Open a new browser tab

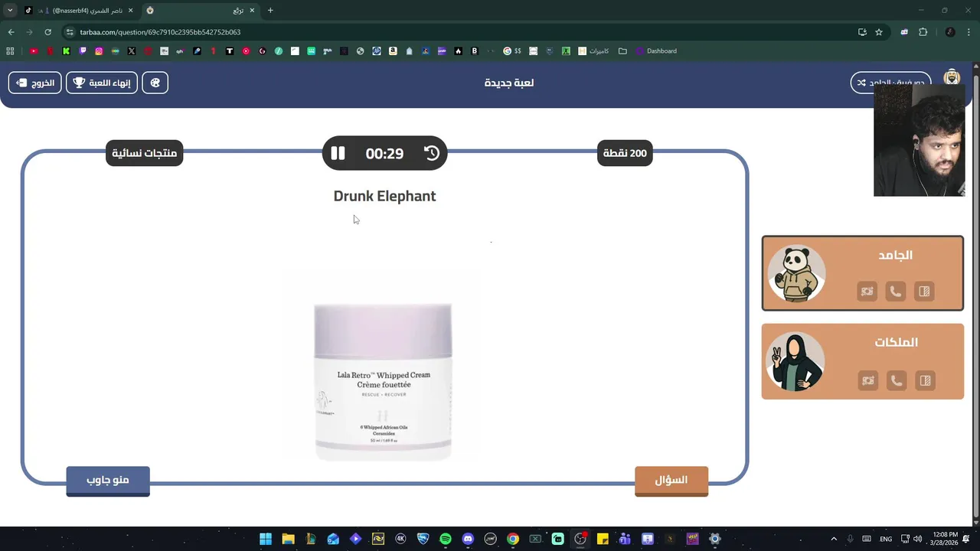tap(270, 11)
